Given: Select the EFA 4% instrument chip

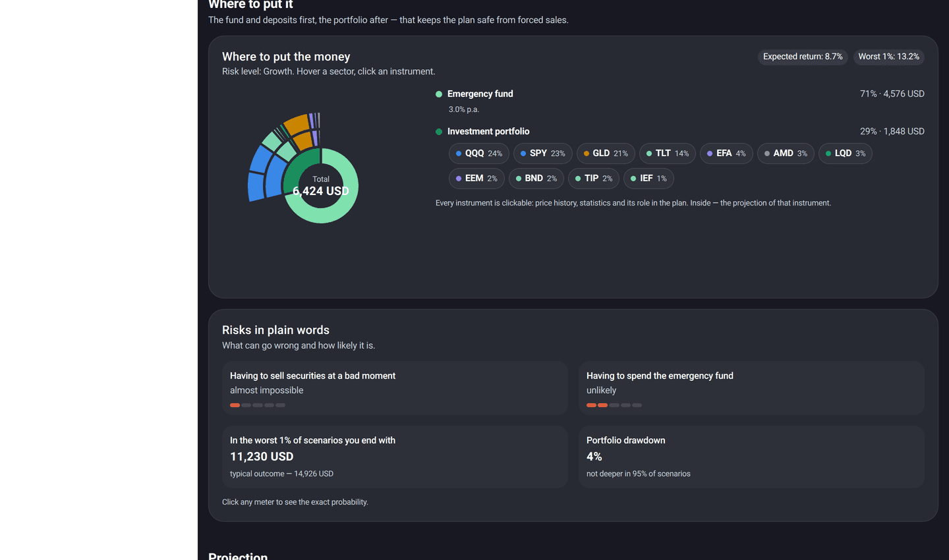Looking at the screenshot, I should click(x=726, y=154).
